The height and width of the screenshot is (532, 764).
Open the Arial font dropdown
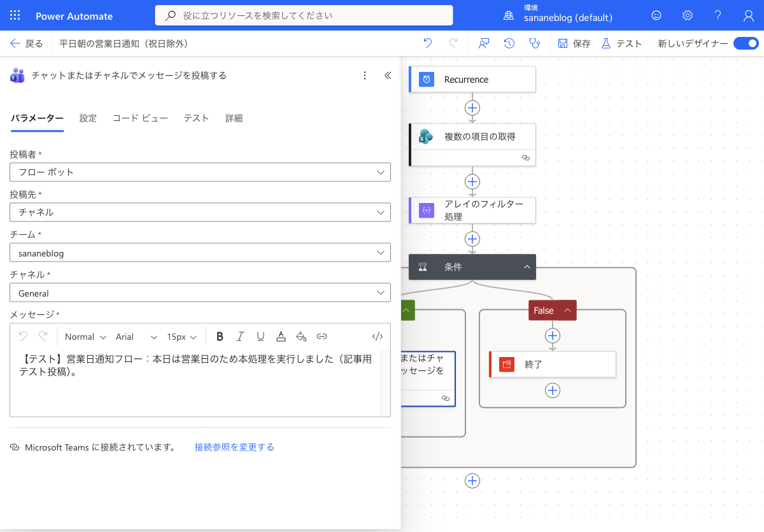tap(136, 337)
